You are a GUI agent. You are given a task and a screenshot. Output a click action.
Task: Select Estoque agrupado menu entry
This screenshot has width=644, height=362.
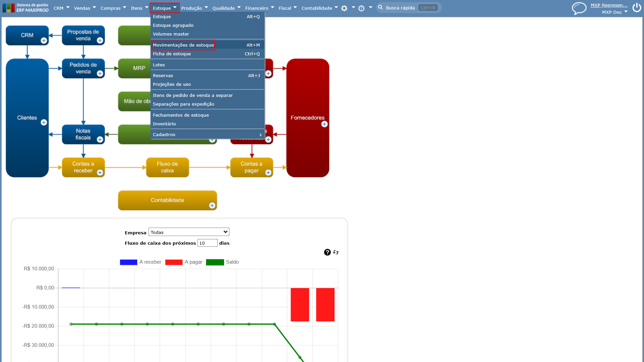click(x=208, y=25)
